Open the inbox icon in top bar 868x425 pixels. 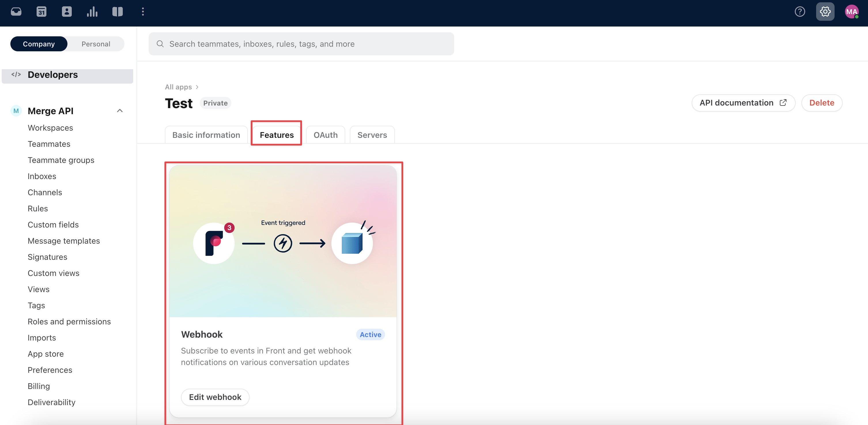pos(16,12)
